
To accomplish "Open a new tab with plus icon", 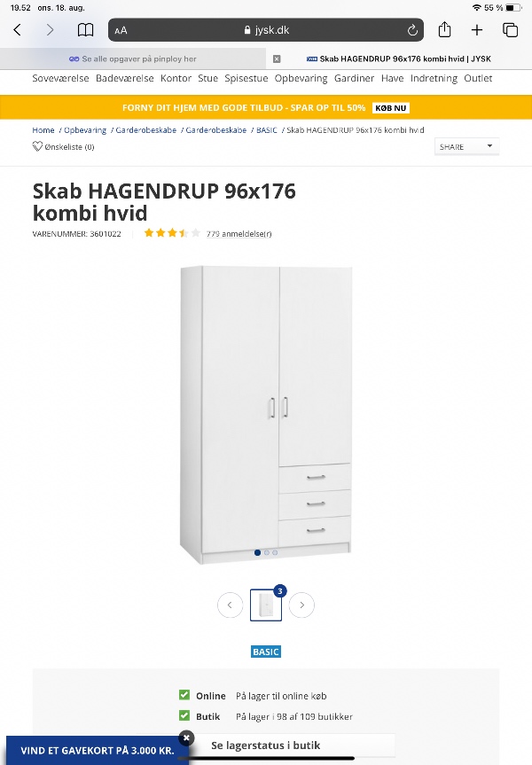I will pyautogui.click(x=477, y=30).
